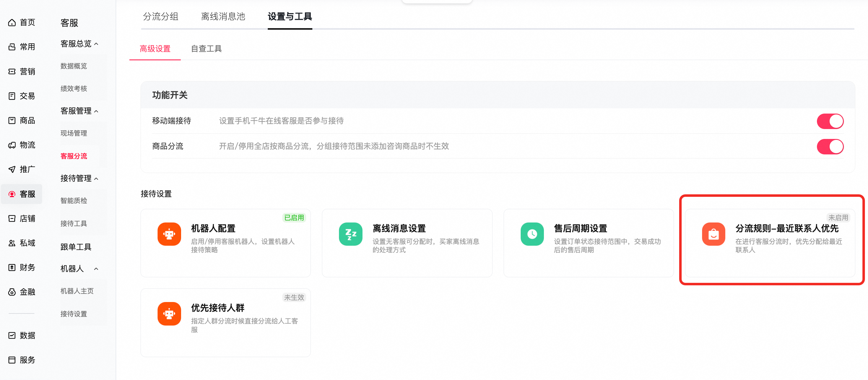Open 数据概览 in the side menu
Viewport: 868px width, 380px height.
pos(74,66)
